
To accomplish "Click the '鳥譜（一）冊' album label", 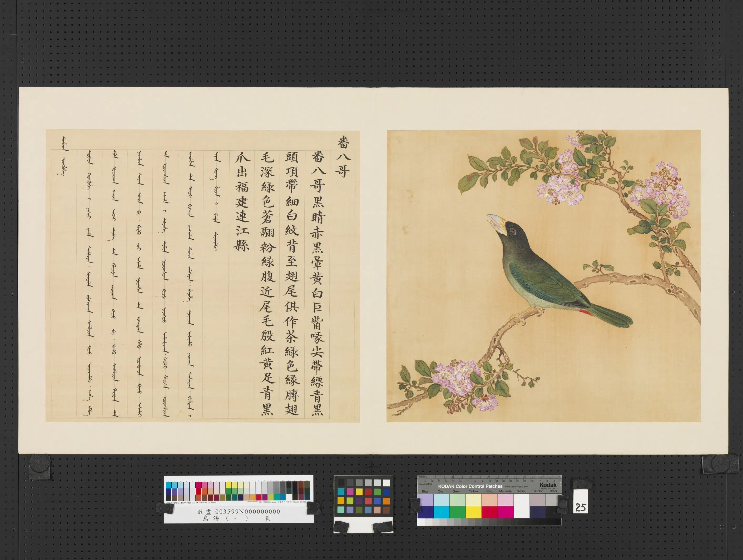I will pos(237,519).
